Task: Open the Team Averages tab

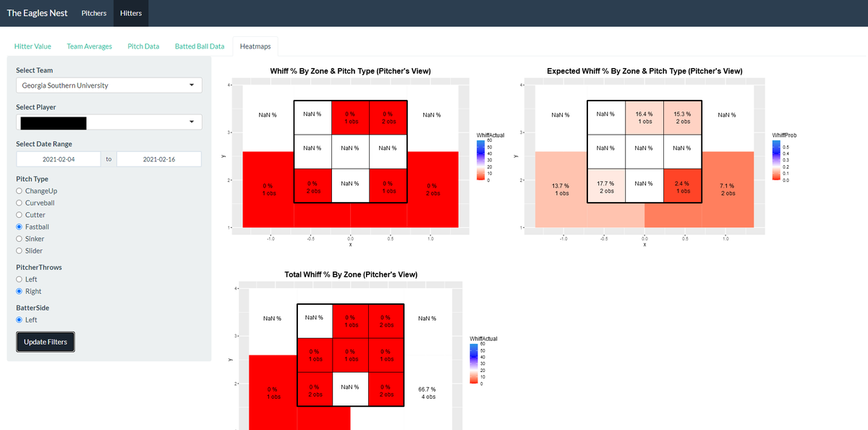Action: 90,46
